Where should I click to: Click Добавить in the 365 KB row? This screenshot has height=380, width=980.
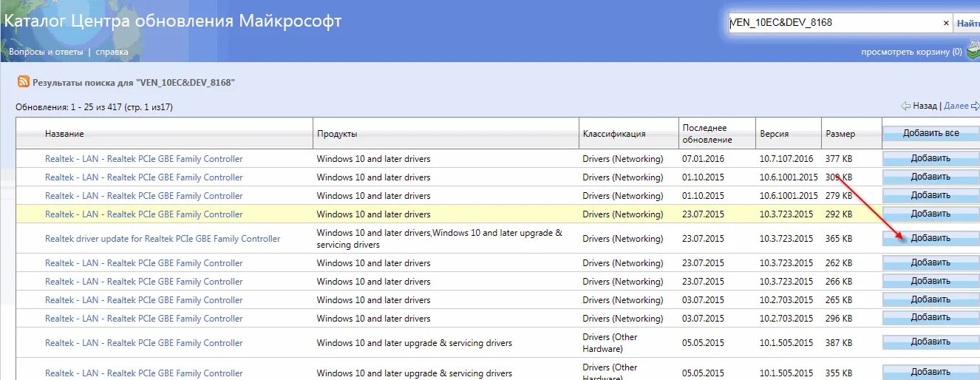click(930, 238)
